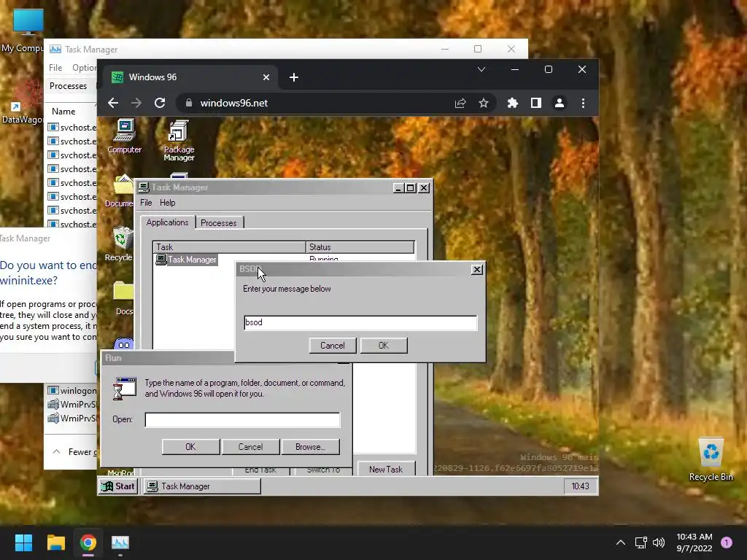The width and height of the screenshot is (747, 560).
Task: Open File menu in Windows Task Manager
Action: pyautogui.click(x=55, y=68)
